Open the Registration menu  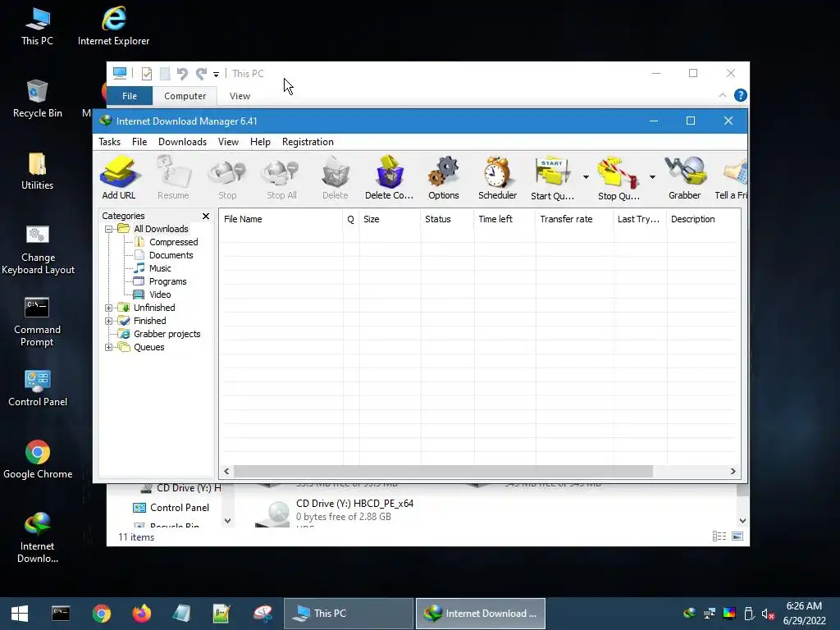308,142
